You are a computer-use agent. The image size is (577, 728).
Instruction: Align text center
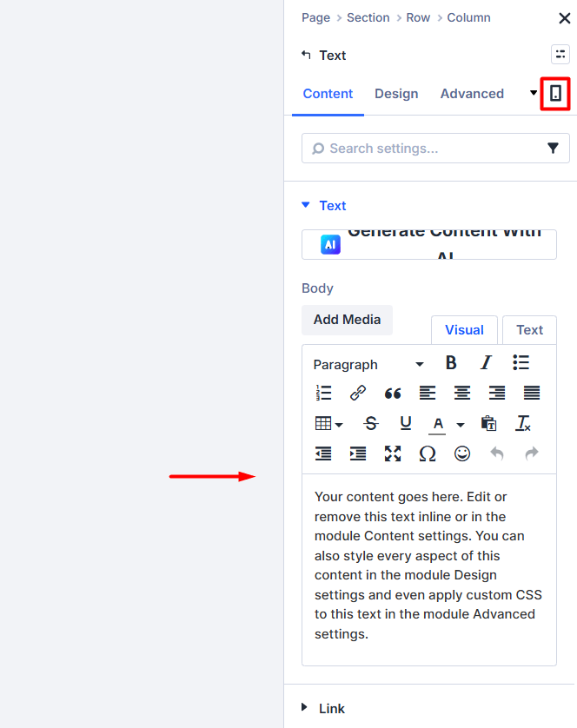click(462, 393)
